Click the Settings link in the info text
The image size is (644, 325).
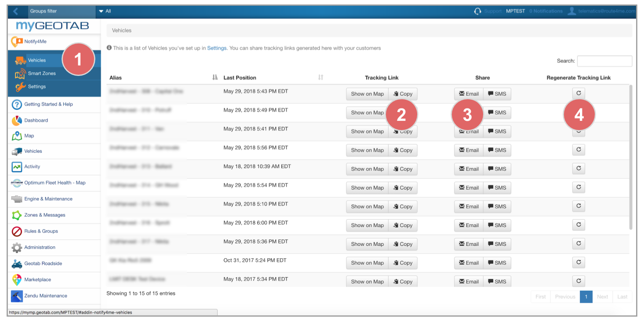(217, 48)
